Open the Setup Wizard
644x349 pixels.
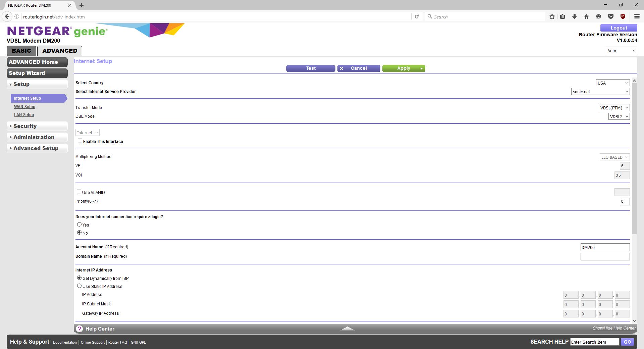[37, 73]
